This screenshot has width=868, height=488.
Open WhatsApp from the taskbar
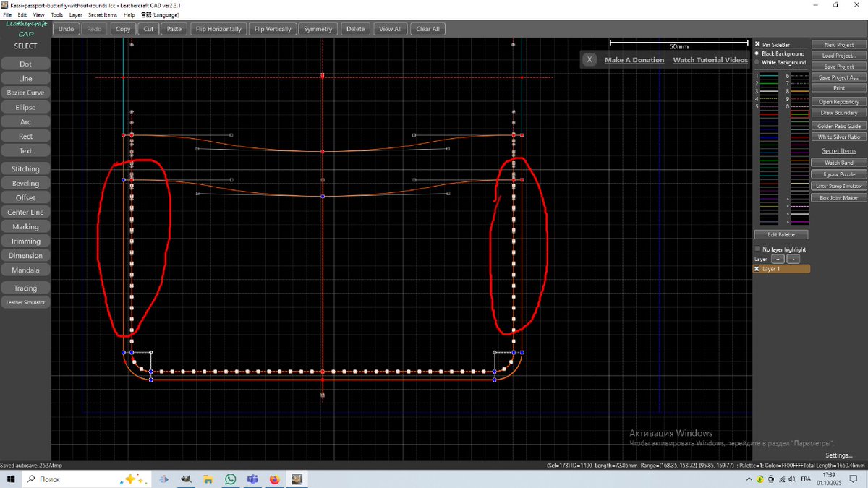click(230, 479)
